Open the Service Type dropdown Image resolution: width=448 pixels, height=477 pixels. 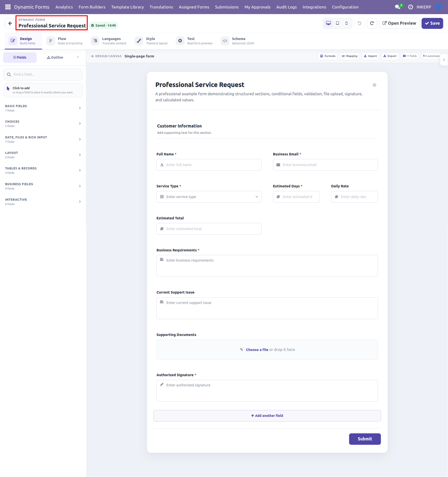[x=209, y=197]
